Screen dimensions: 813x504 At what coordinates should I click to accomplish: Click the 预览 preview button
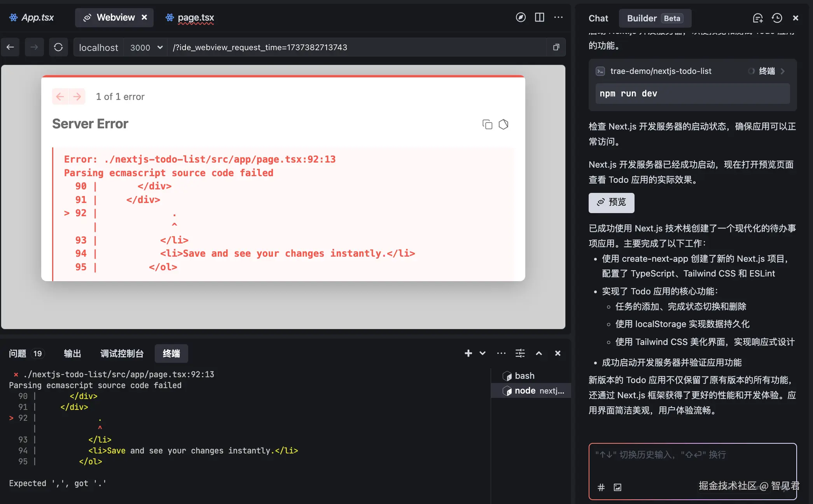point(611,202)
